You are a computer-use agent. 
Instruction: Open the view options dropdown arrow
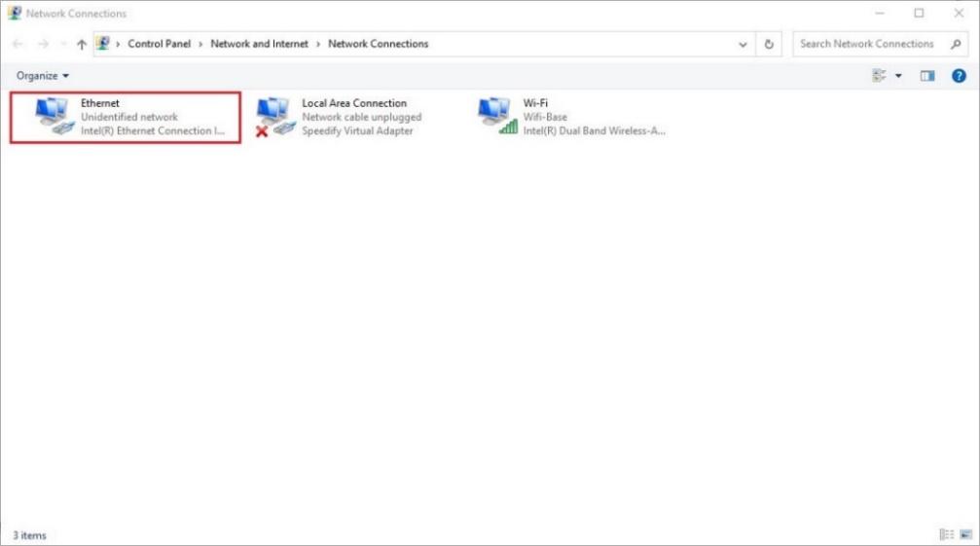pyautogui.click(x=898, y=76)
